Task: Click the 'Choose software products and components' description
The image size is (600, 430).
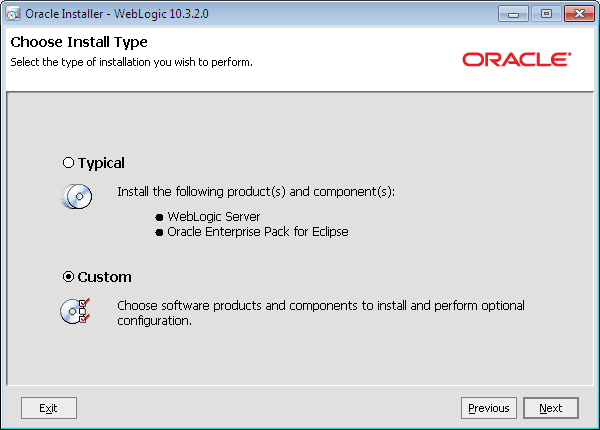Action: [321, 313]
